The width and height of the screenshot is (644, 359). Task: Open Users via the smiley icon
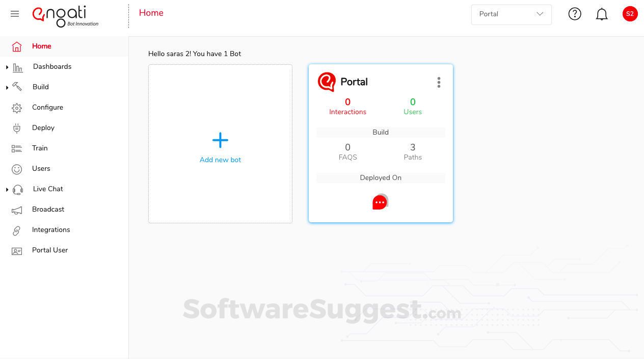[16, 168]
